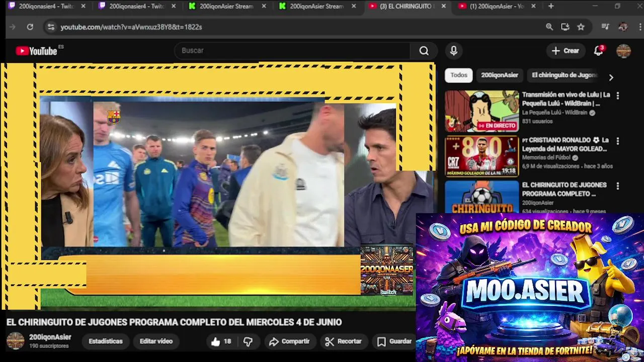This screenshot has width=644, height=362.
Task: Like the video with the thumbs up
Action: tap(221, 341)
